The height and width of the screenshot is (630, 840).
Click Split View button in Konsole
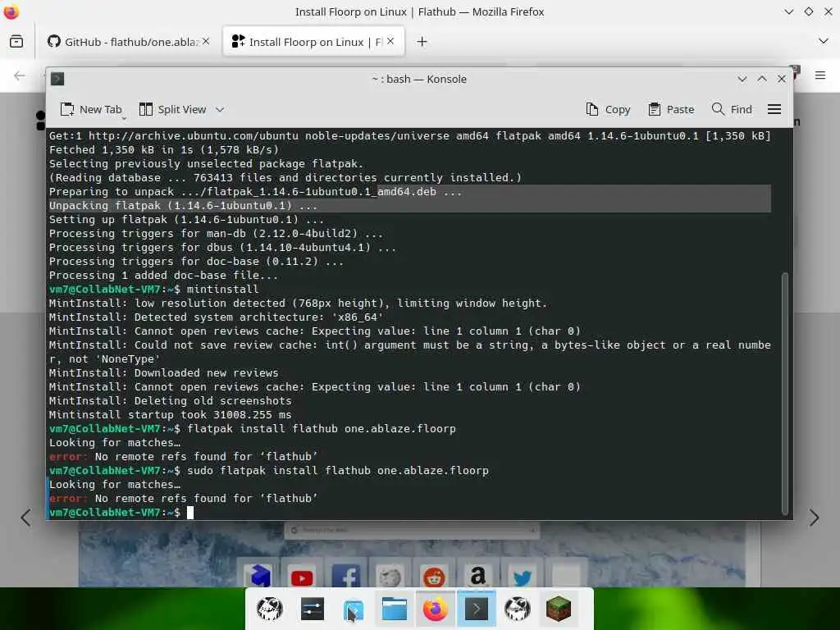click(172, 109)
